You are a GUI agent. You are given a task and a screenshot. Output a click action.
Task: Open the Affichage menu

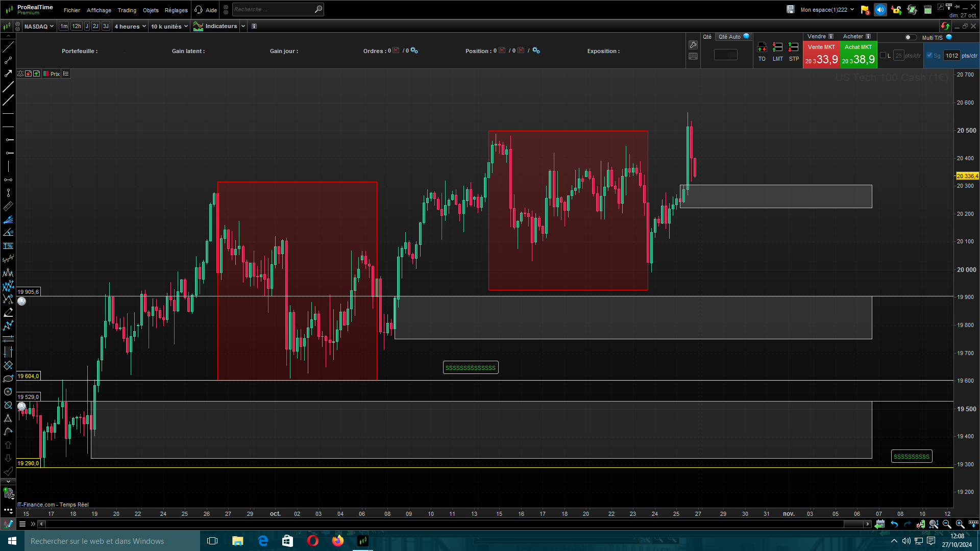tap(99, 10)
